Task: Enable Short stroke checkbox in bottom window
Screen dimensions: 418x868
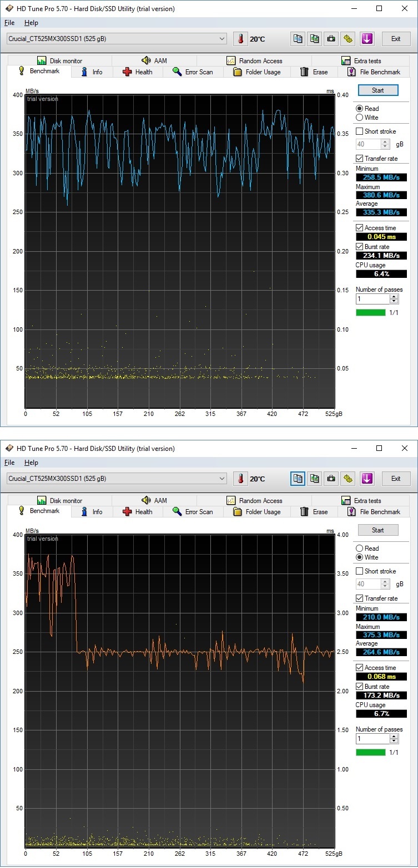Action: 360,571
